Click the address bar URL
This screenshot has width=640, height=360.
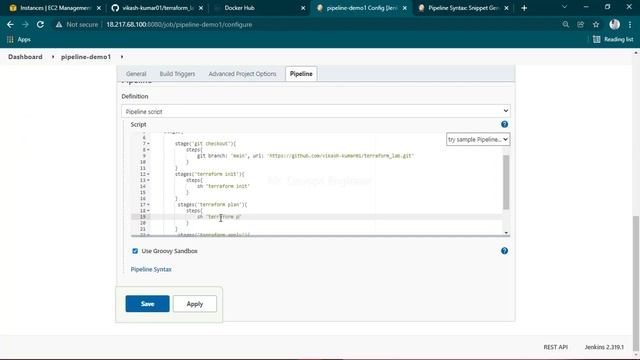coord(179,24)
